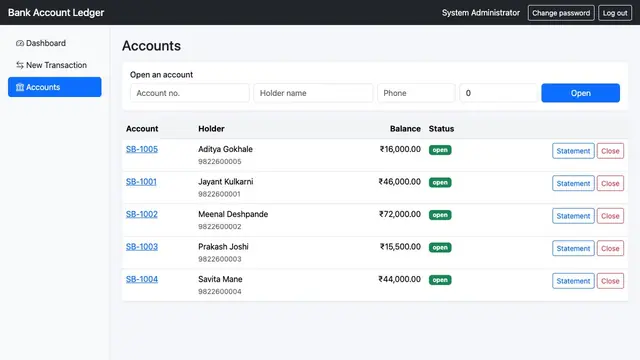The image size is (640, 360).
Task: View Statement for Jayant Kulkarni
Action: point(573,183)
